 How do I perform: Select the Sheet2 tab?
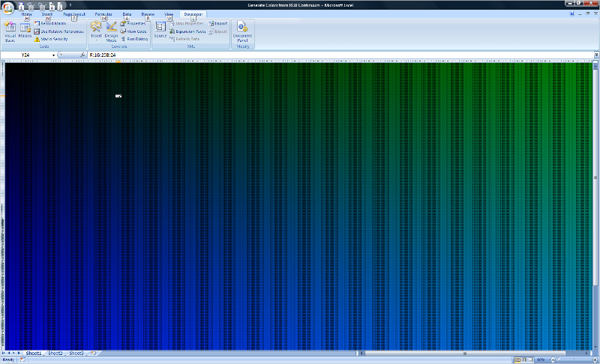[55, 354]
